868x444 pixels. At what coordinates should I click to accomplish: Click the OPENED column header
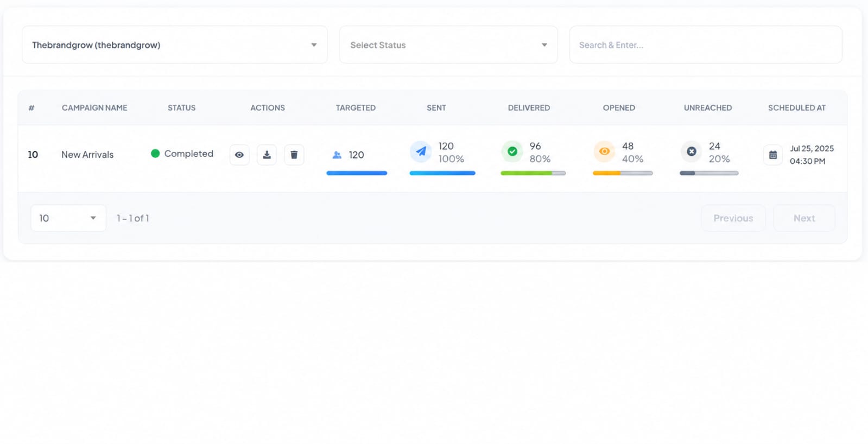[619, 108]
